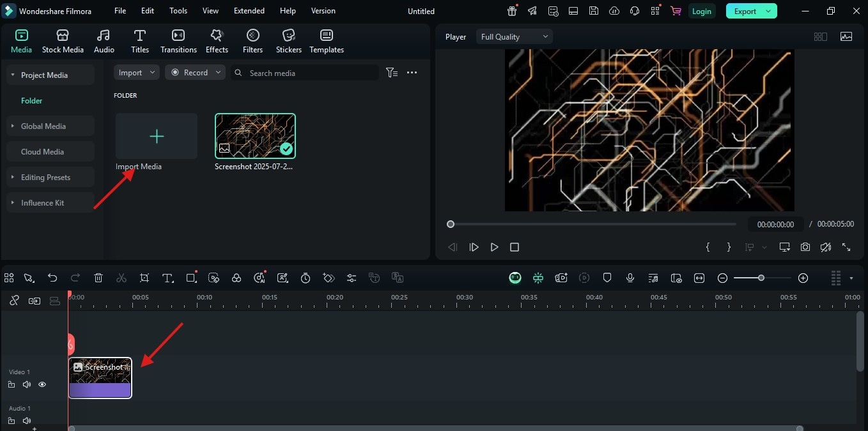The width and height of the screenshot is (868, 431).
Task: Open the Import dropdown
Action: 137,73
